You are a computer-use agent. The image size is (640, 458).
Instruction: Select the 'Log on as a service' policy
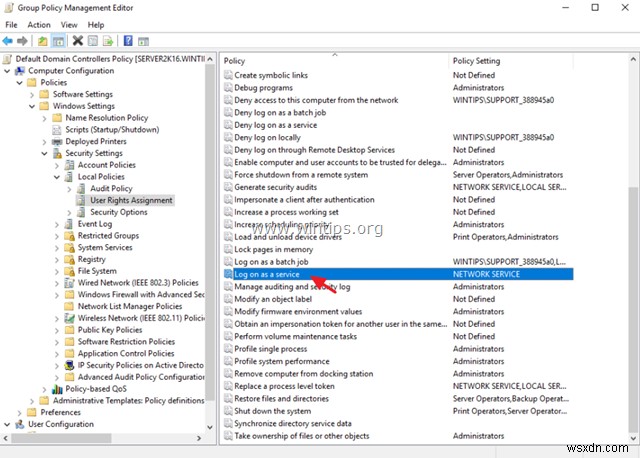[x=398, y=274]
